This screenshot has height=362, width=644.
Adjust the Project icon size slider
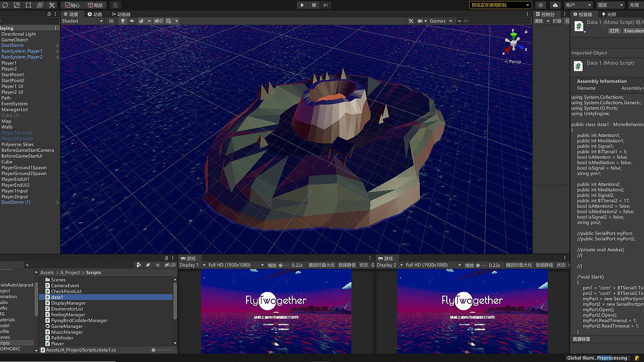pyautogui.click(x=160, y=350)
